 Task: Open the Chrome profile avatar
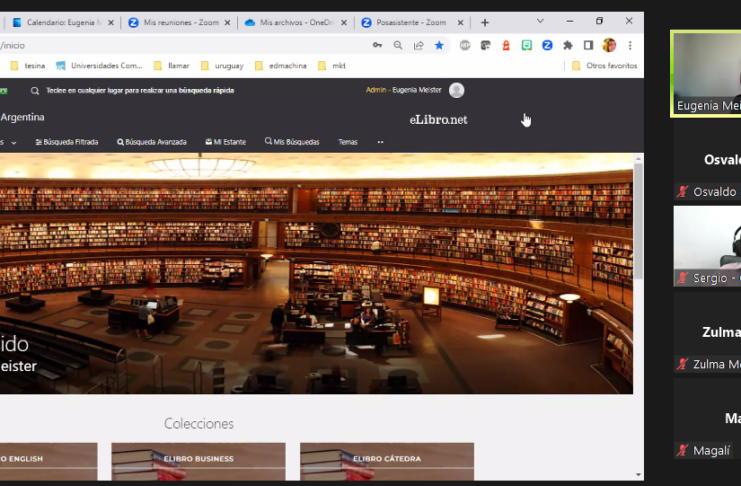[609, 45]
